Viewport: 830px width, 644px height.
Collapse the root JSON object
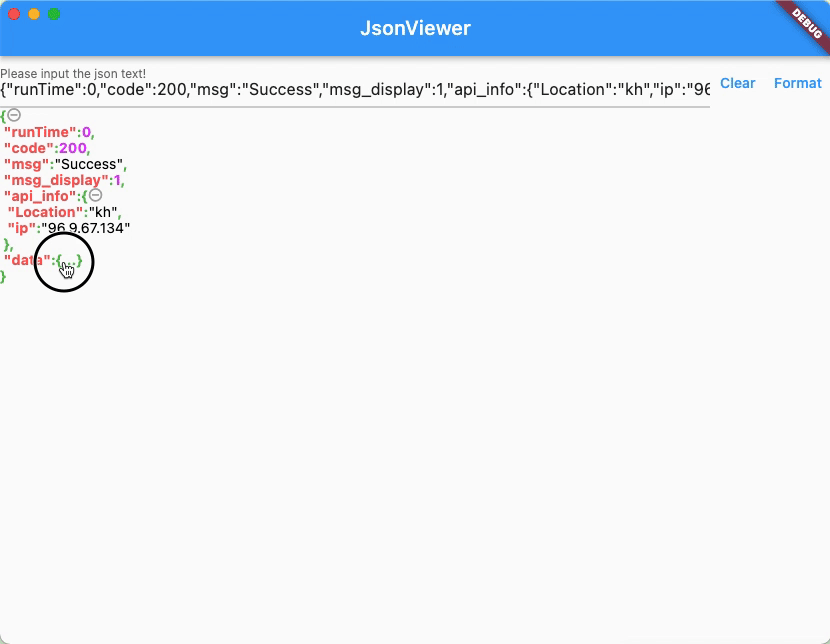point(14,114)
